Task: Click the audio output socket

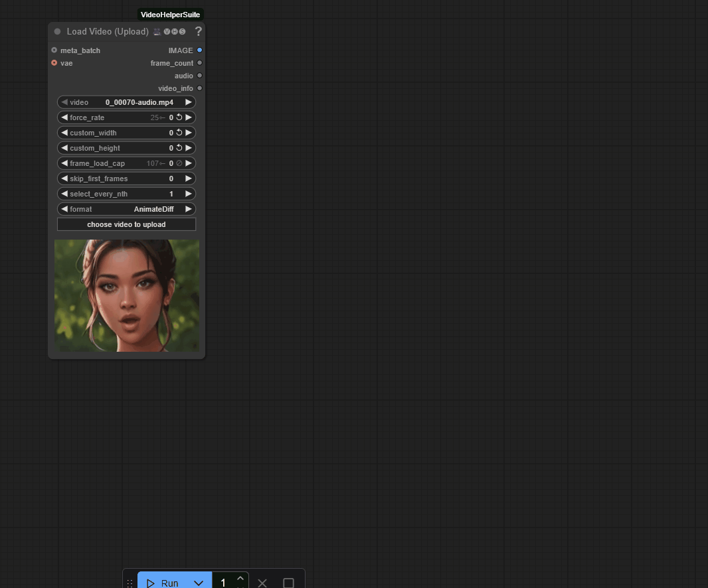Action: click(x=199, y=76)
